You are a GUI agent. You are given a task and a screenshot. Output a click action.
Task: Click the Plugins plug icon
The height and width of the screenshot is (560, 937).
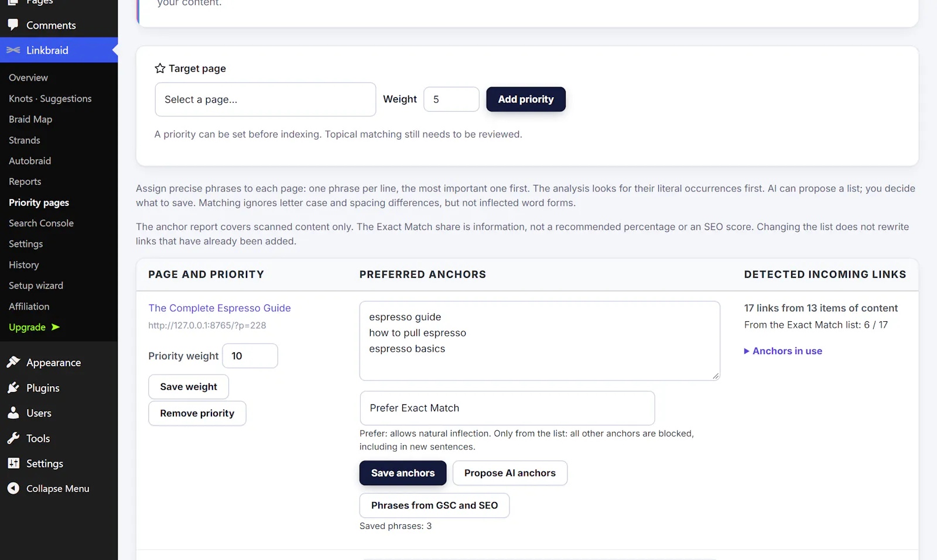click(13, 387)
